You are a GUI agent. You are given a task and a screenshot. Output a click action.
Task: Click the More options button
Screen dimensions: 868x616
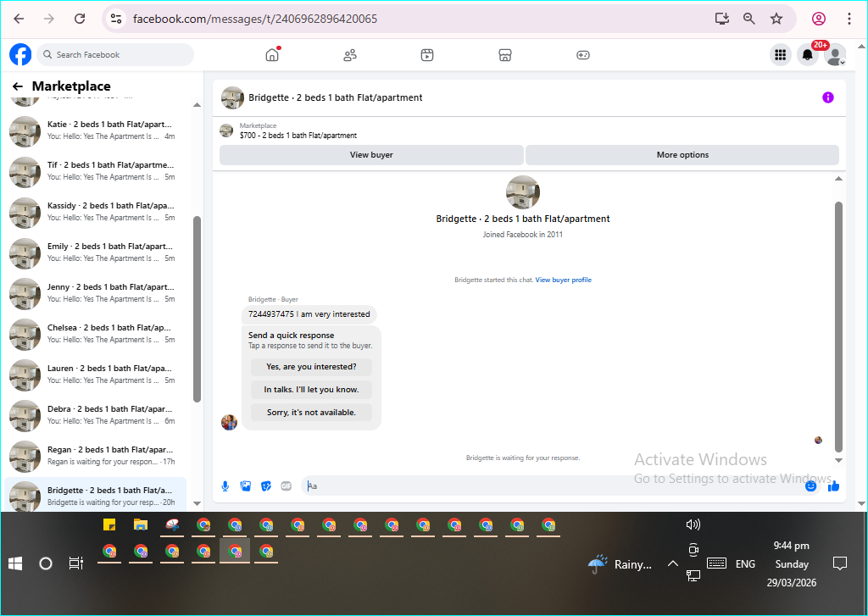682,155
